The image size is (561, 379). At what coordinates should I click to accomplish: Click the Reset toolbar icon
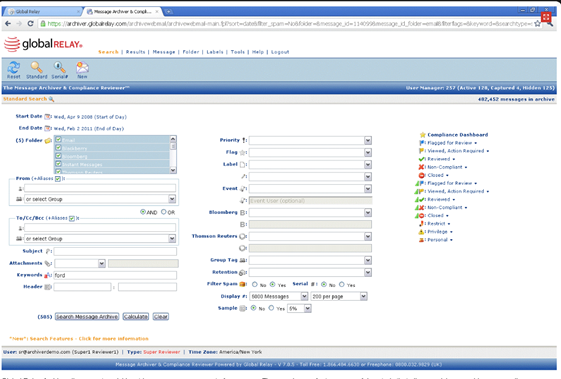pyautogui.click(x=14, y=67)
